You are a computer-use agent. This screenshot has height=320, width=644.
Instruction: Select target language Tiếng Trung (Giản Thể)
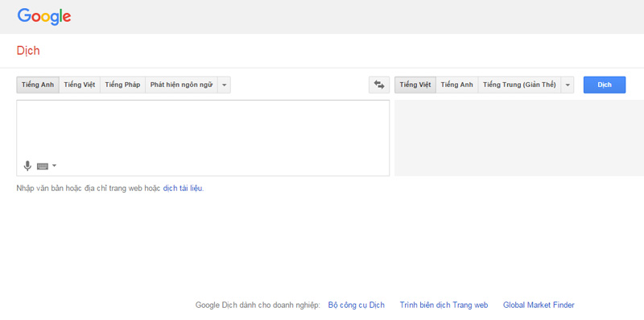(x=519, y=85)
